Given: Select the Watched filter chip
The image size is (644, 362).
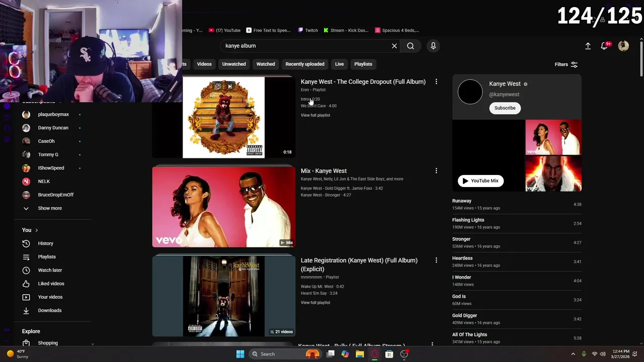Looking at the screenshot, I should click(x=266, y=64).
